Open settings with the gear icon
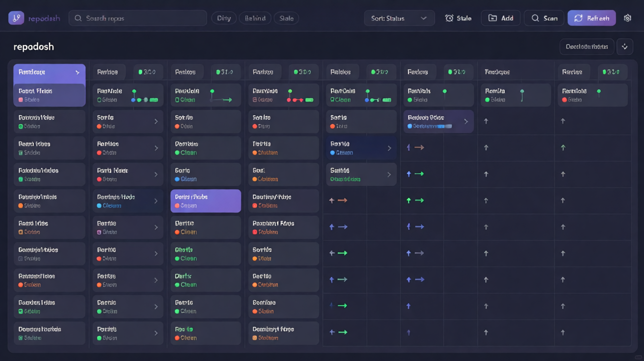The height and width of the screenshot is (361, 644). 627,18
